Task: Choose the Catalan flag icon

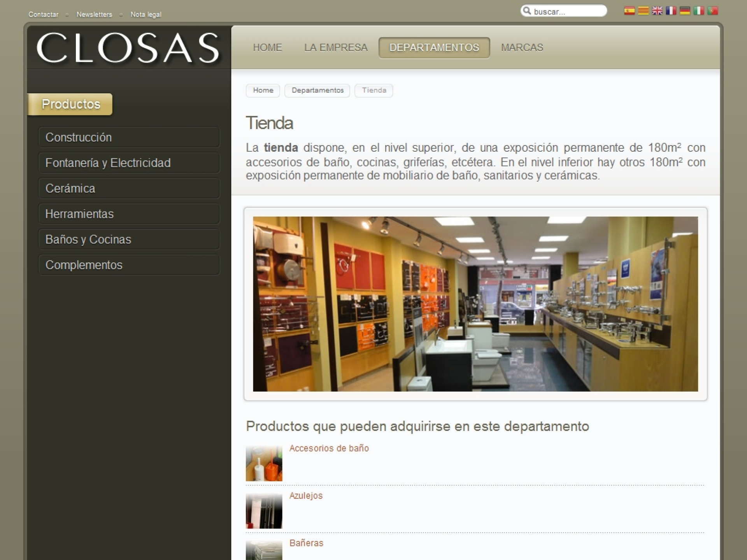Action: tap(643, 11)
